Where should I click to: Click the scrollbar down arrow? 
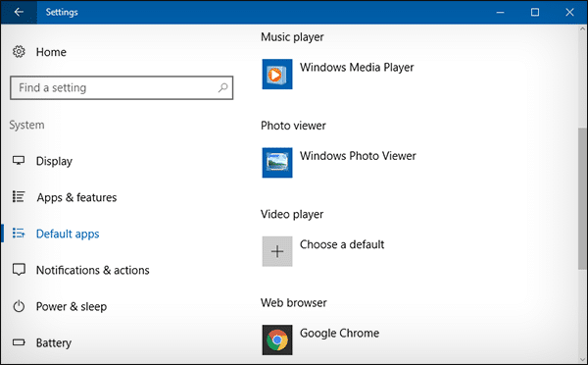point(582,359)
